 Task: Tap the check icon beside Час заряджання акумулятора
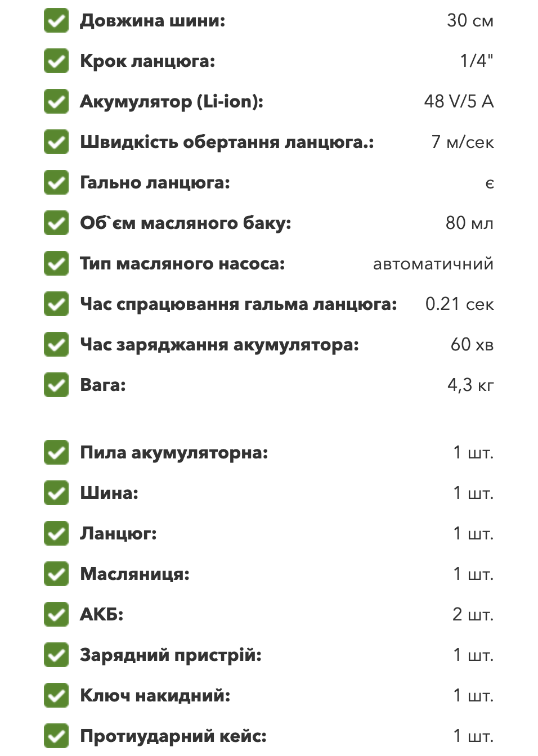click(x=56, y=345)
